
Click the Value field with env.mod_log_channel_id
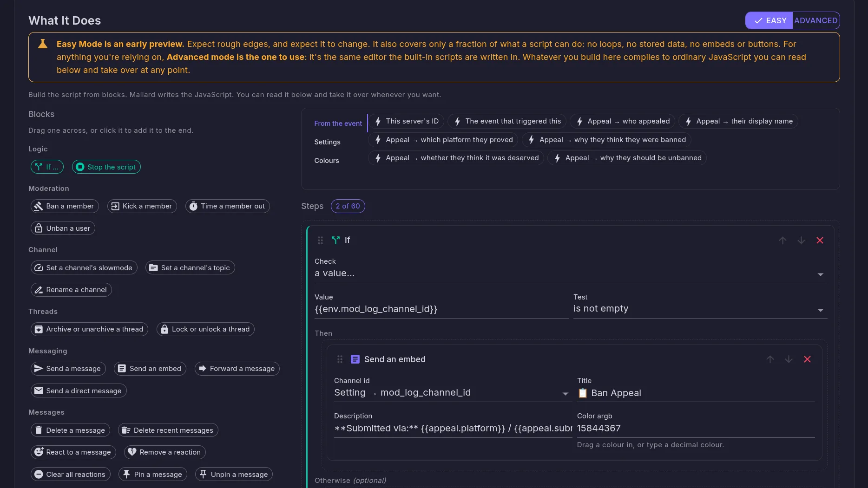click(441, 309)
